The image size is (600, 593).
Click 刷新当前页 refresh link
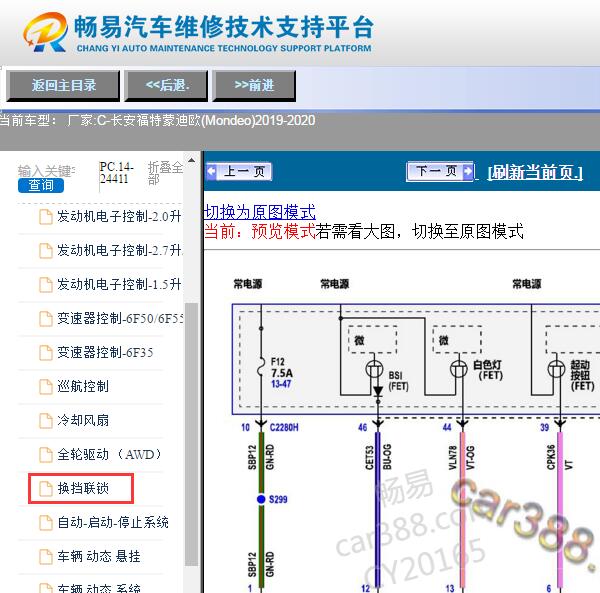[x=535, y=173]
